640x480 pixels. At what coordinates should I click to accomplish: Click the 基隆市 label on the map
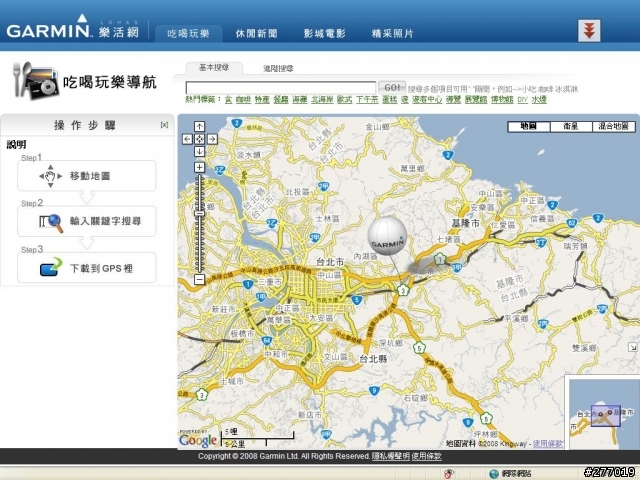(x=465, y=223)
